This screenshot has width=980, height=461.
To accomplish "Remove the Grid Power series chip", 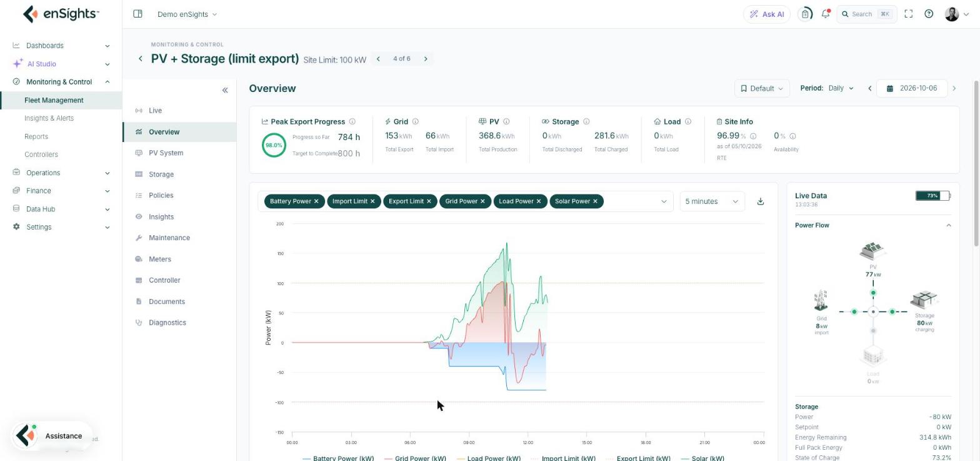I will pos(482,201).
